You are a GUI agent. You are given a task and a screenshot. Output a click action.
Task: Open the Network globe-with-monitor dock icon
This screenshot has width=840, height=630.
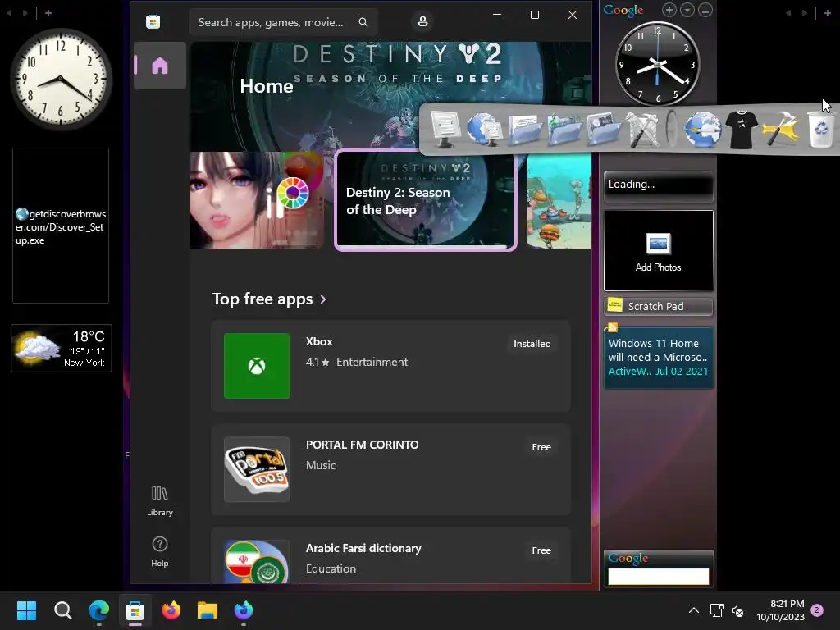(484, 129)
